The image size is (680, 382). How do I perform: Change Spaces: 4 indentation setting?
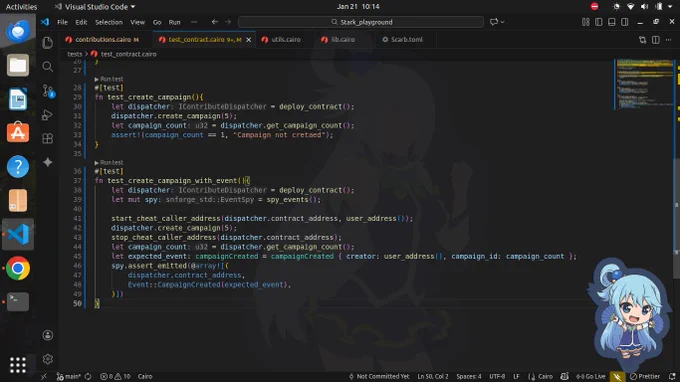(468, 376)
